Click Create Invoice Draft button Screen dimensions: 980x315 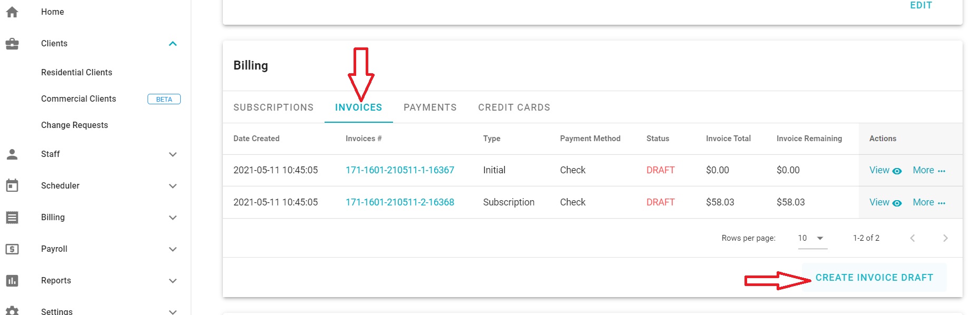click(874, 278)
